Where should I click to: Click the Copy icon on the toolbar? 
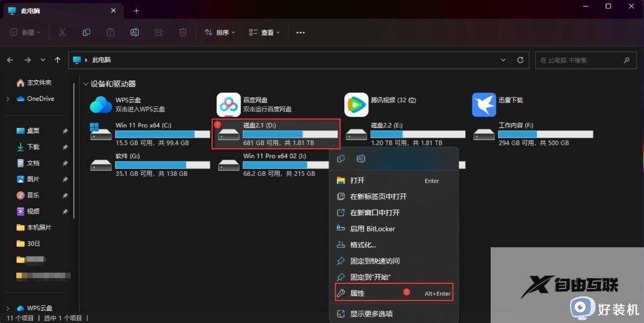[x=86, y=32]
